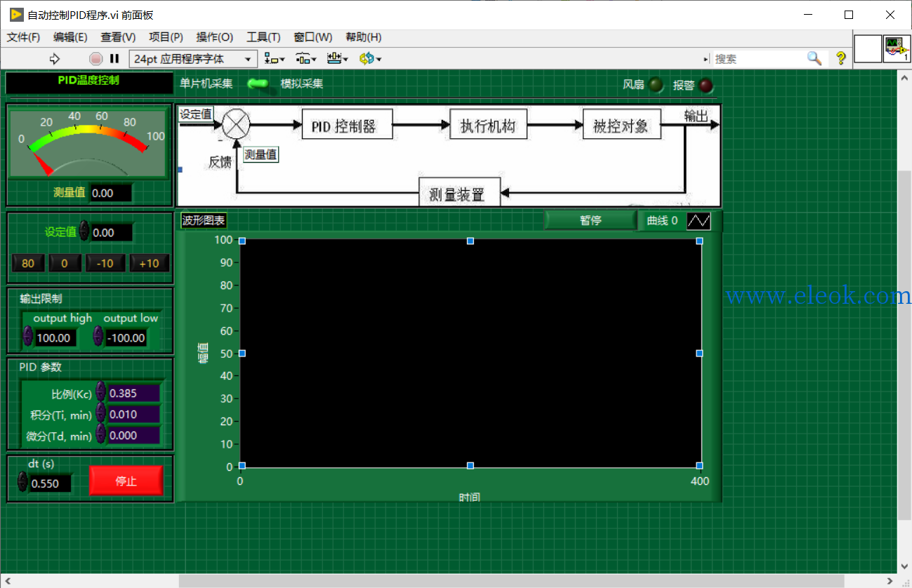Click the output low stepper control
The height and width of the screenshot is (588, 912).
click(98, 337)
